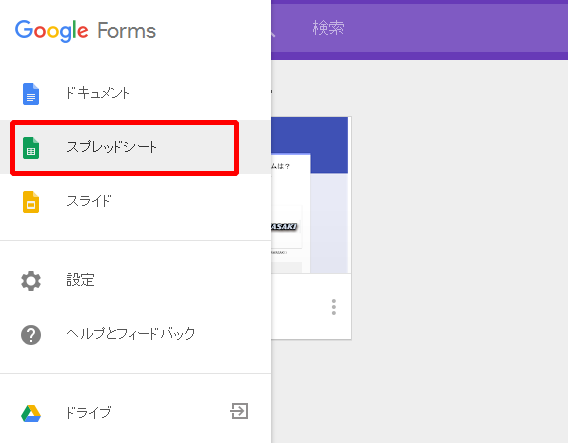Click the gear settings icon
This screenshot has height=443, width=568.
pos(31,281)
